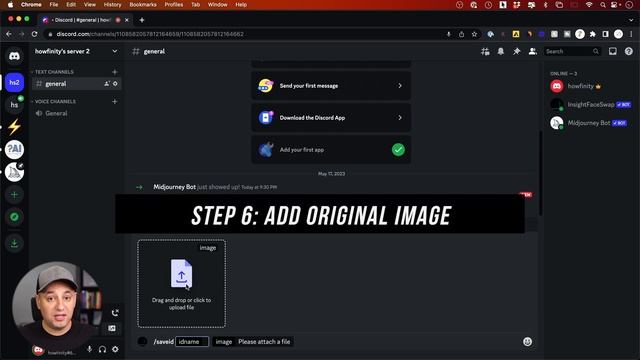Show pinned messages
Viewport: 640px width, 360px height.
coord(517,51)
